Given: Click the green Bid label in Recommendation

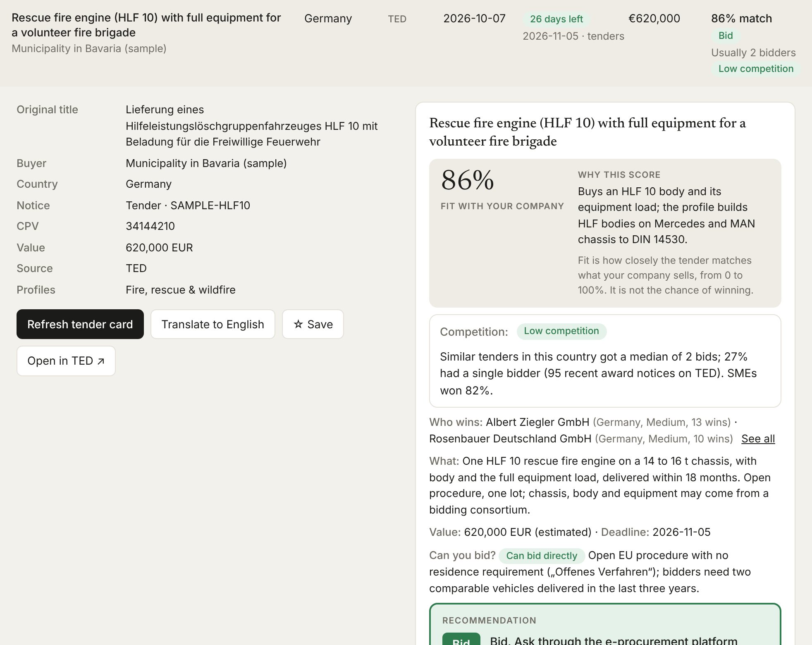Looking at the screenshot, I should [x=461, y=640].
